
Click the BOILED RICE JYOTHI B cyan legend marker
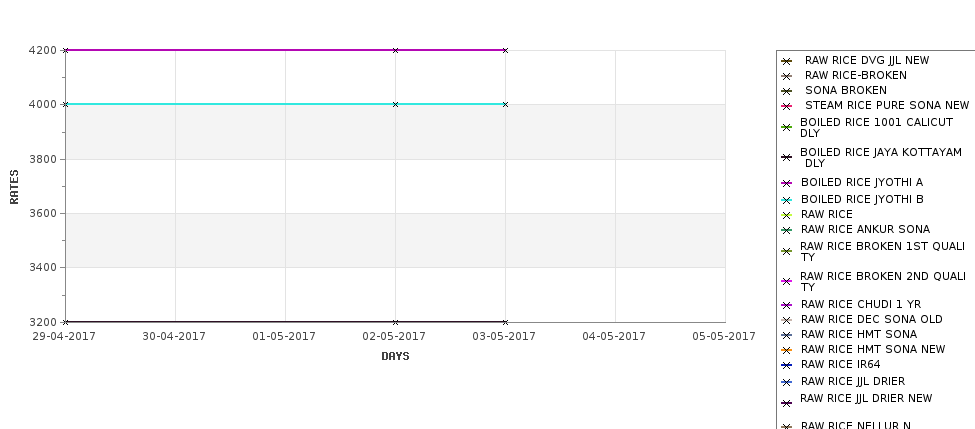(x=787, y=200)
